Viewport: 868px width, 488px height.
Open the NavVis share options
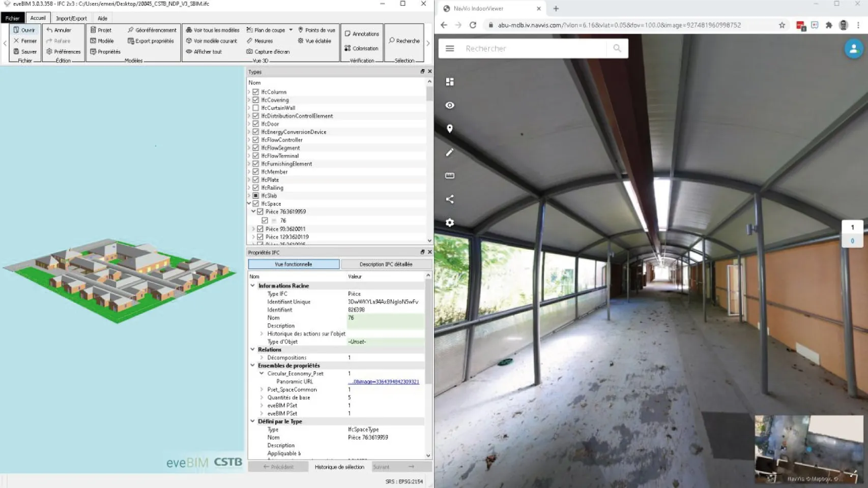click(449, 199)
